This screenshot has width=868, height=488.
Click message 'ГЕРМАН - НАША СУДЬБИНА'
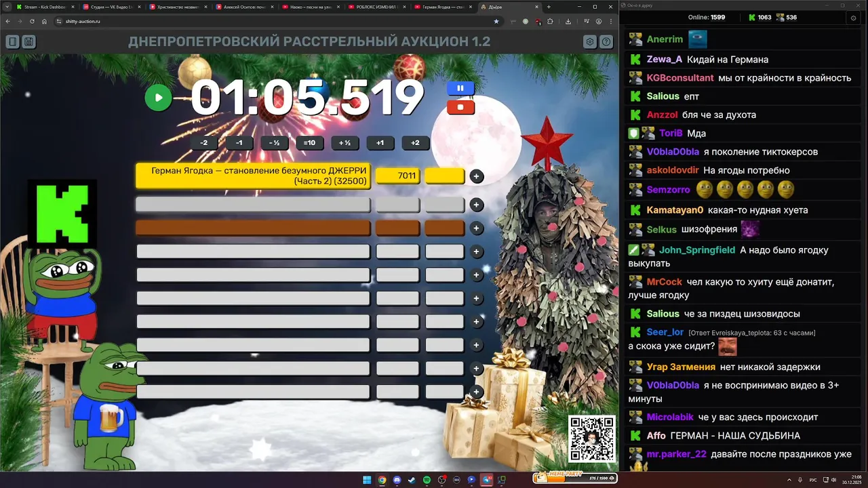[x=735, y=436]
